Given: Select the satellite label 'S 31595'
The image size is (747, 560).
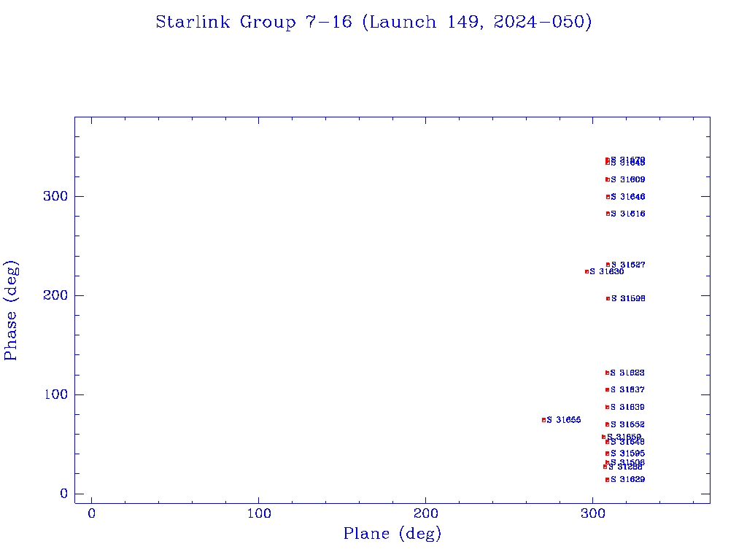Looking at the screenshot, I should click(x=627, y=454).
